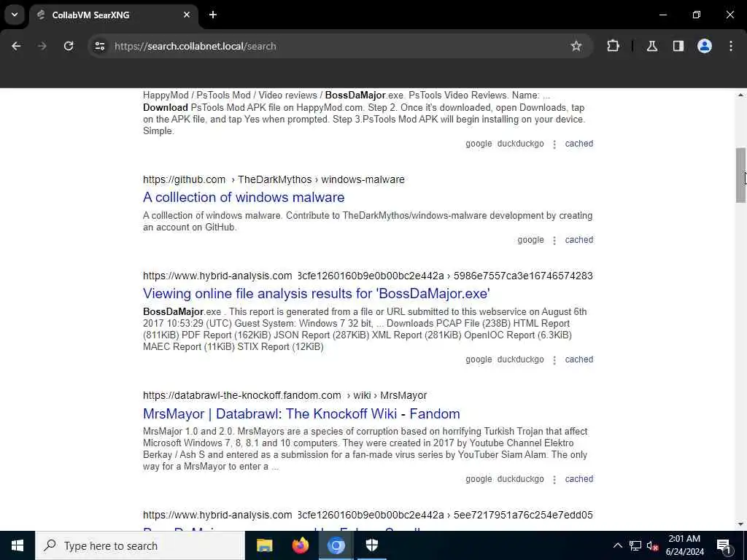Image resolution: width=747 pixels, height=560 pixels.
Task: Open Chrome Labs flask icon
Action: click(x=652, y=46)
